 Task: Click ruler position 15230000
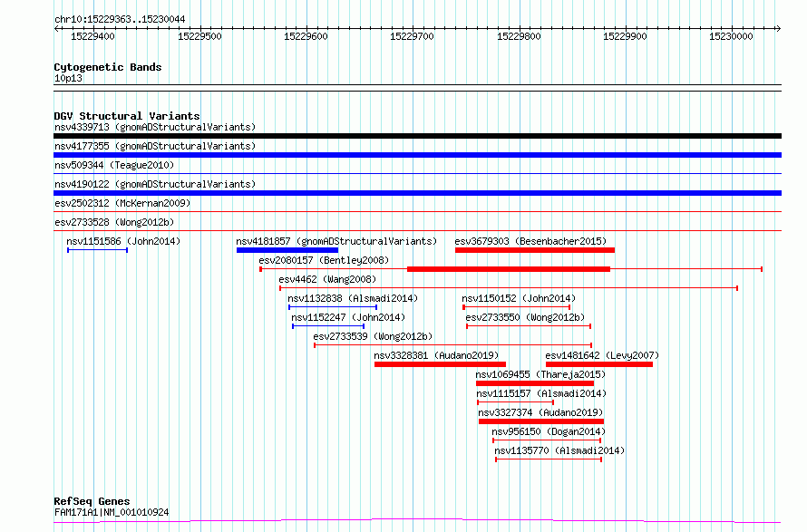click(731, 36)
